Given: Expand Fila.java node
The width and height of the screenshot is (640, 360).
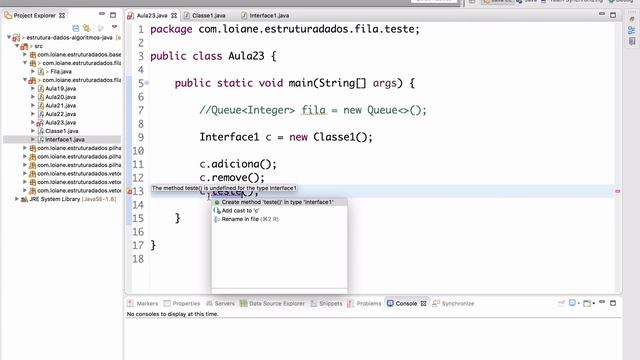Looking at the screenshot, I should [33, 71].
